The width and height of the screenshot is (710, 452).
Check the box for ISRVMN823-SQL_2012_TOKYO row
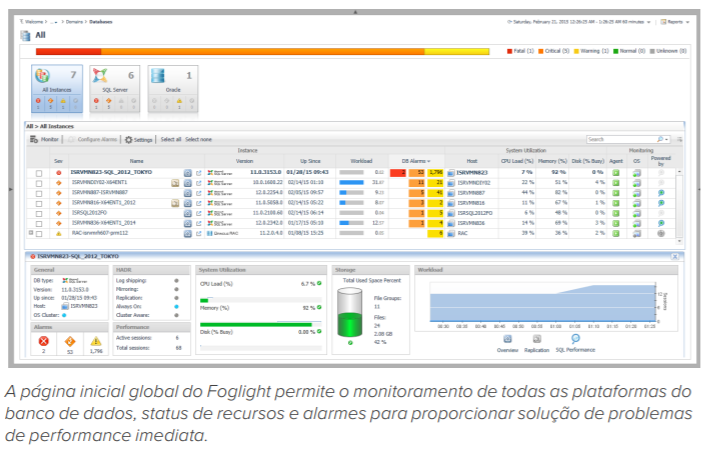coord(39,174)
